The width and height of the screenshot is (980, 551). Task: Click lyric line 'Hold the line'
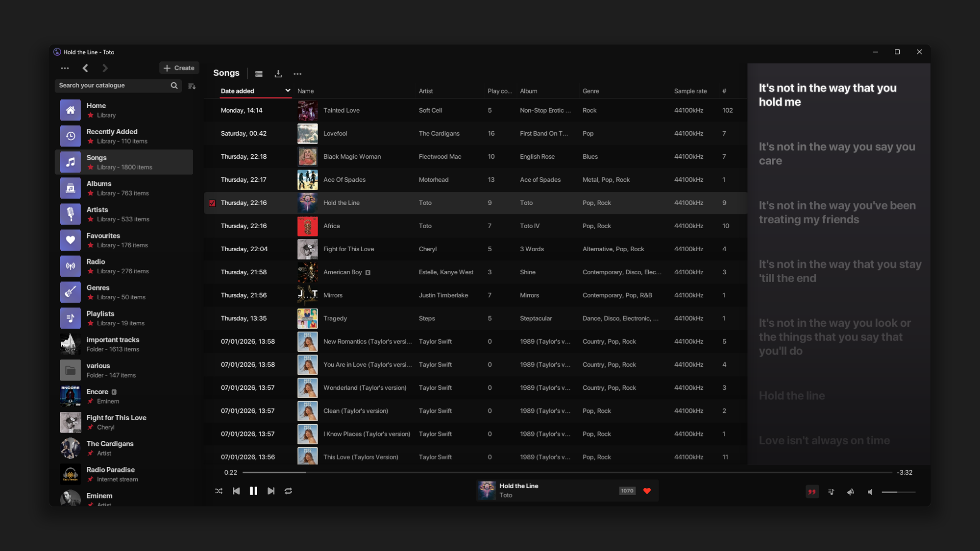pyautogui.click(x=792, y=396)
